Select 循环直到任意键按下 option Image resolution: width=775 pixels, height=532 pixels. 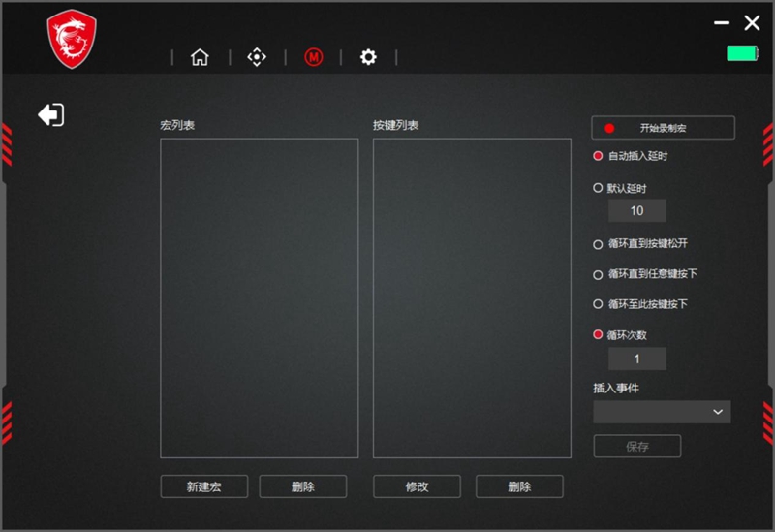tap(598, 275)
